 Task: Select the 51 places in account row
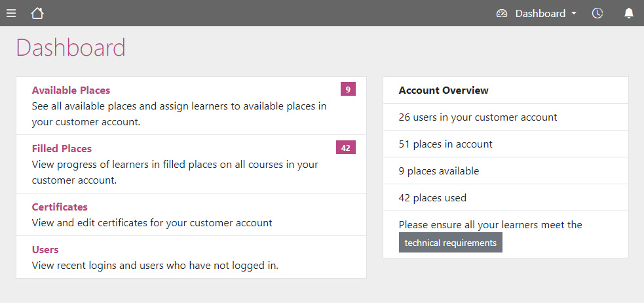point(506,144)
